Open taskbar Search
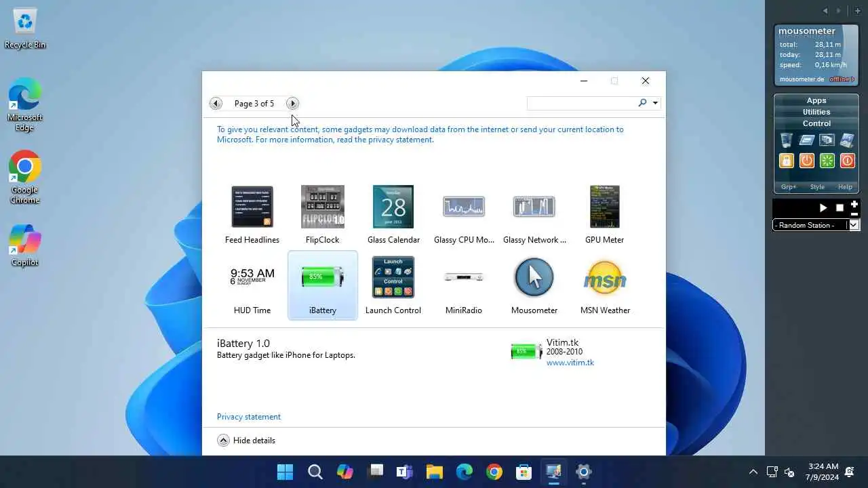This screenshot has width=868, height=488. [x=315, y=472]
